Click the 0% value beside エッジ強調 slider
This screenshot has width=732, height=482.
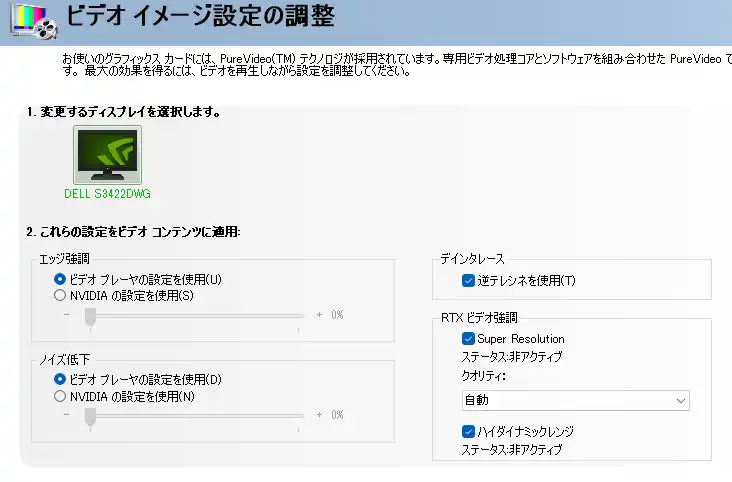pyautogui.click(x=337, y=315)
